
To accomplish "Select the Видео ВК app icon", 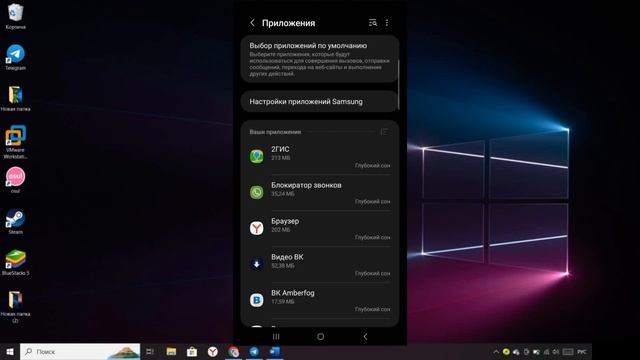I will (x=257, y=264).
